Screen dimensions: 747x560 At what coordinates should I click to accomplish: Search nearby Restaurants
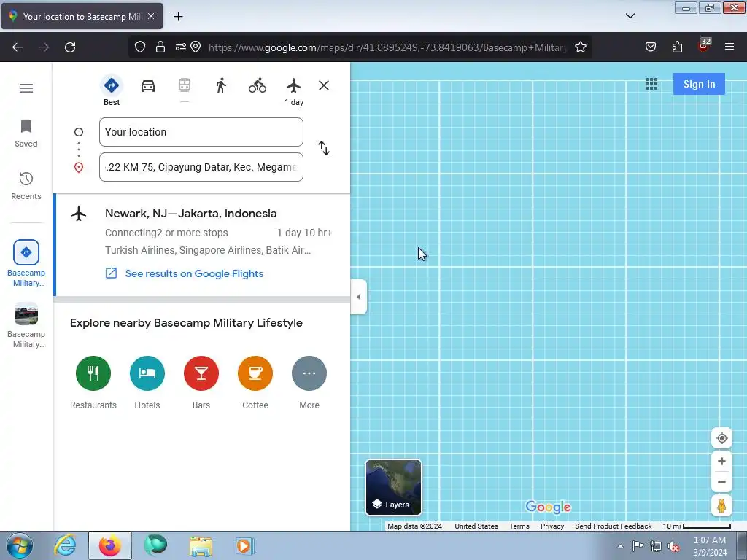click(93, 383)
